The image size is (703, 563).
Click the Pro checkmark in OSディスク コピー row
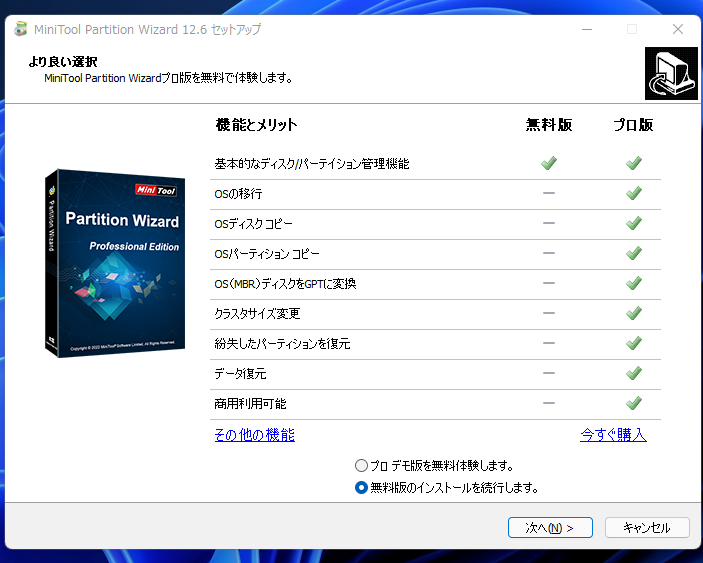coord(634,223)
